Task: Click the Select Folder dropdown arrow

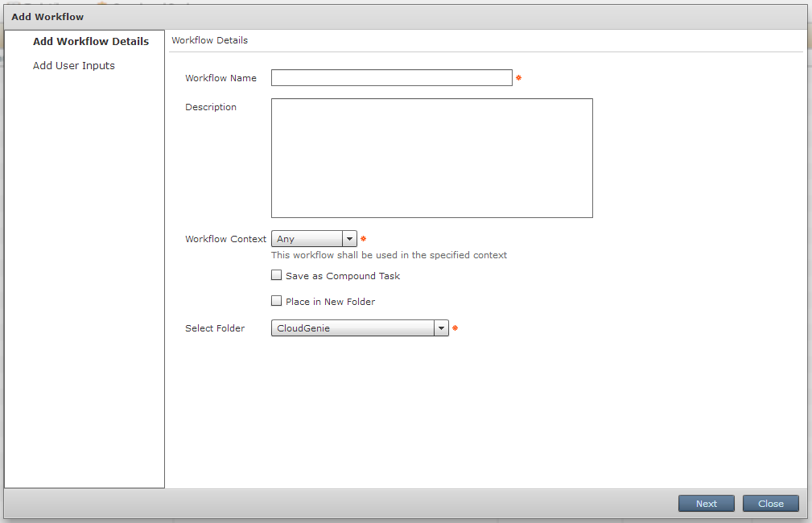Action: pos(441,327)
